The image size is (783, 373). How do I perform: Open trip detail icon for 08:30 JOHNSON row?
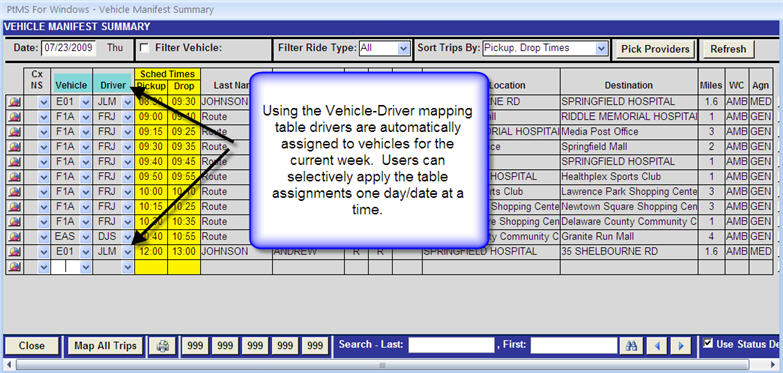pos(14,102)
